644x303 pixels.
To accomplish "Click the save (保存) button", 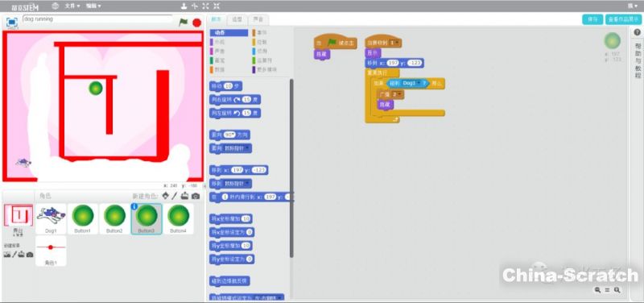I will pos(592,19).
